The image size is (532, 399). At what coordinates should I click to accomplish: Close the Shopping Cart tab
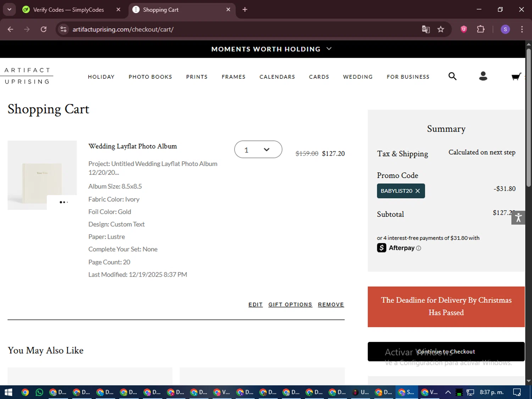coord(228,10)
